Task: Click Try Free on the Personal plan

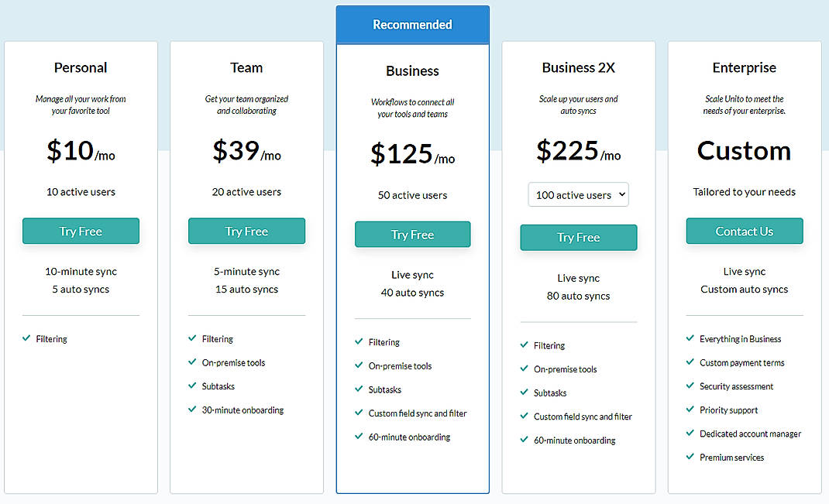Action: pyautogui.click(x=81, y=231)
